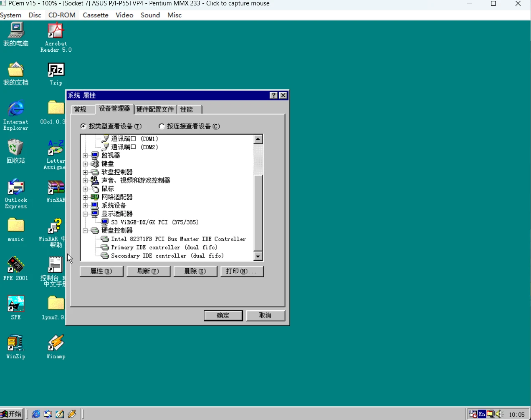Click device list scroll down arrow
531x420 pixels.
[258, 256]
